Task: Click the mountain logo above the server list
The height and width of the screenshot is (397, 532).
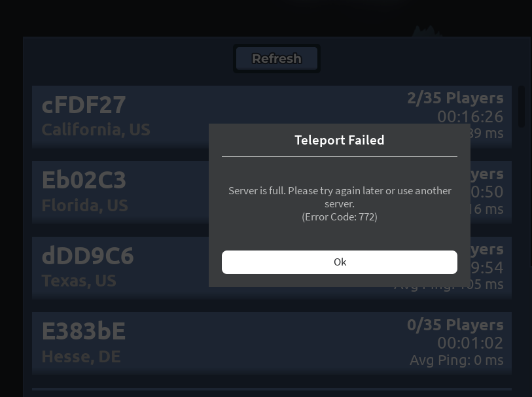Action: point(425,34)
